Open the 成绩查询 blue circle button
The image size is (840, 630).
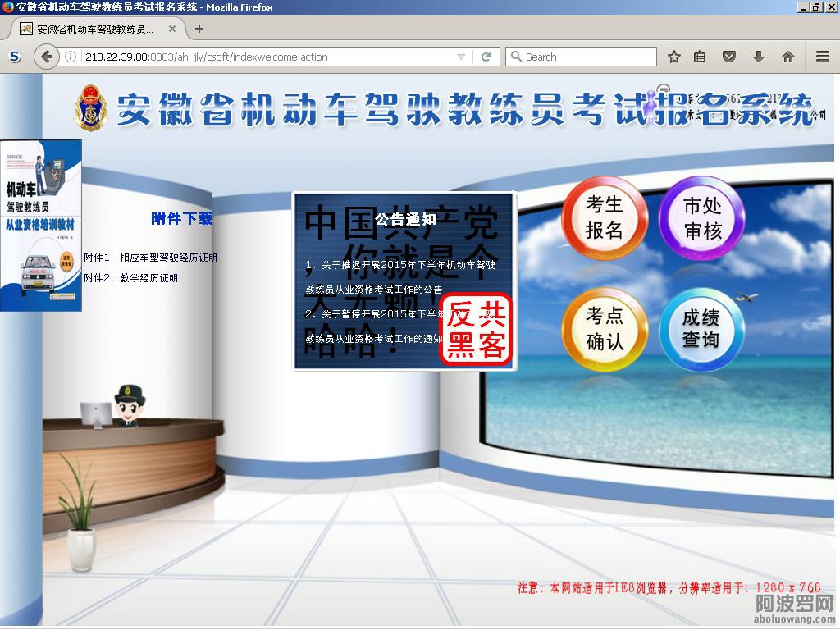click(x=702, y=329)
